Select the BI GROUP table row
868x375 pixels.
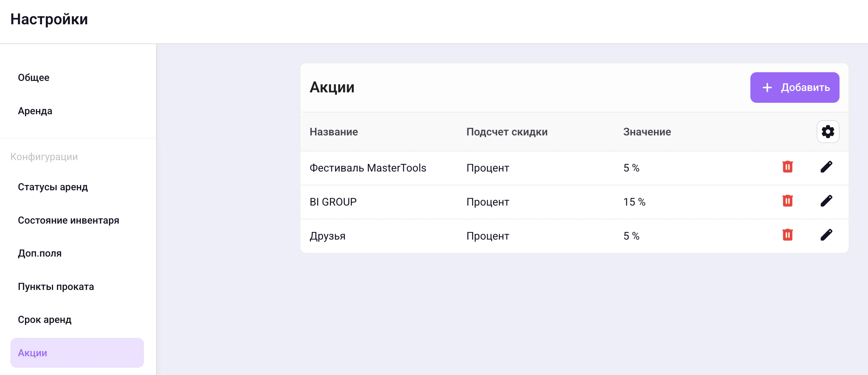[486, 201]
